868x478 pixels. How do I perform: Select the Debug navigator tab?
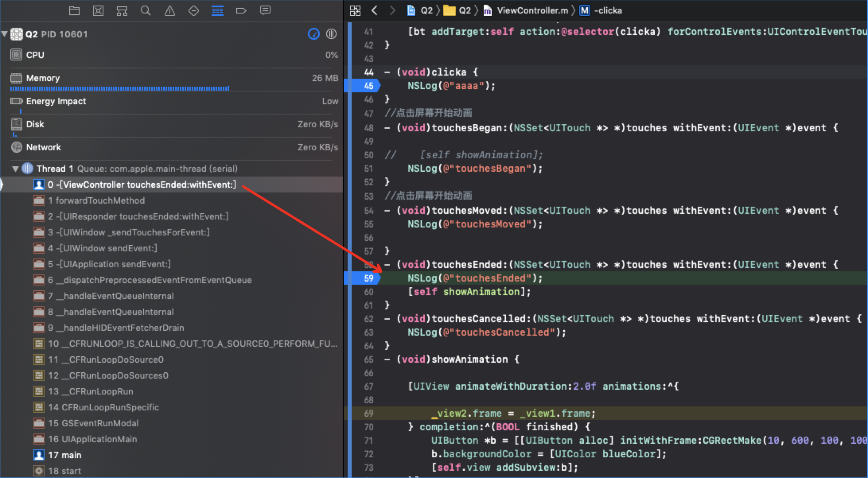click(x=217, y=11)
